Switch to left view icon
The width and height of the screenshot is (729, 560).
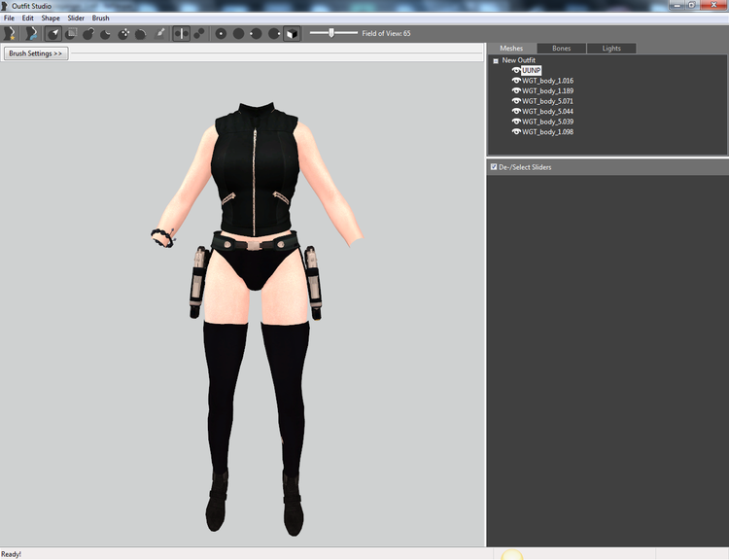tap(257, 33)
